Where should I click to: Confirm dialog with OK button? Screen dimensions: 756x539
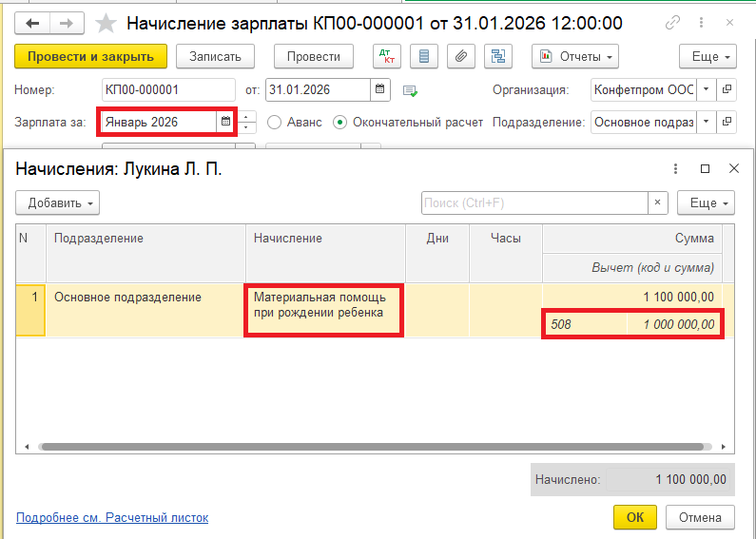click(x=635, y=517)
